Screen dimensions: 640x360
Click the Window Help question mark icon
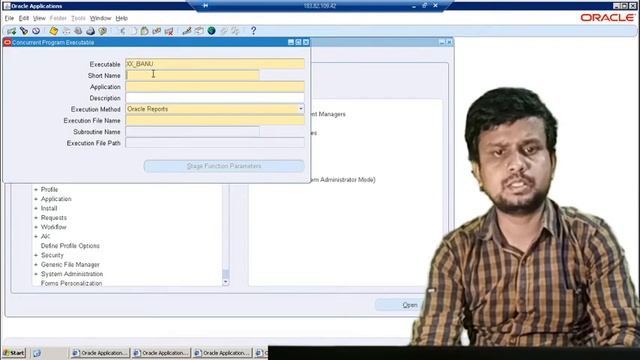pos(253,31)
